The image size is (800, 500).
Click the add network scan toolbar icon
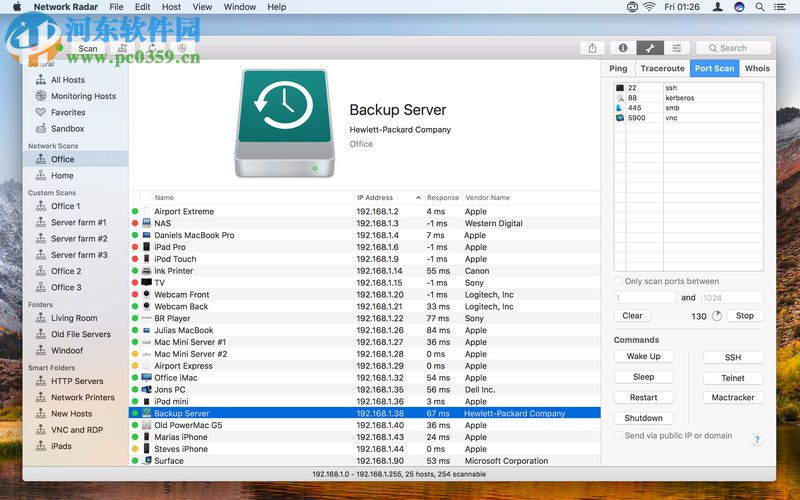pos(122,48)
